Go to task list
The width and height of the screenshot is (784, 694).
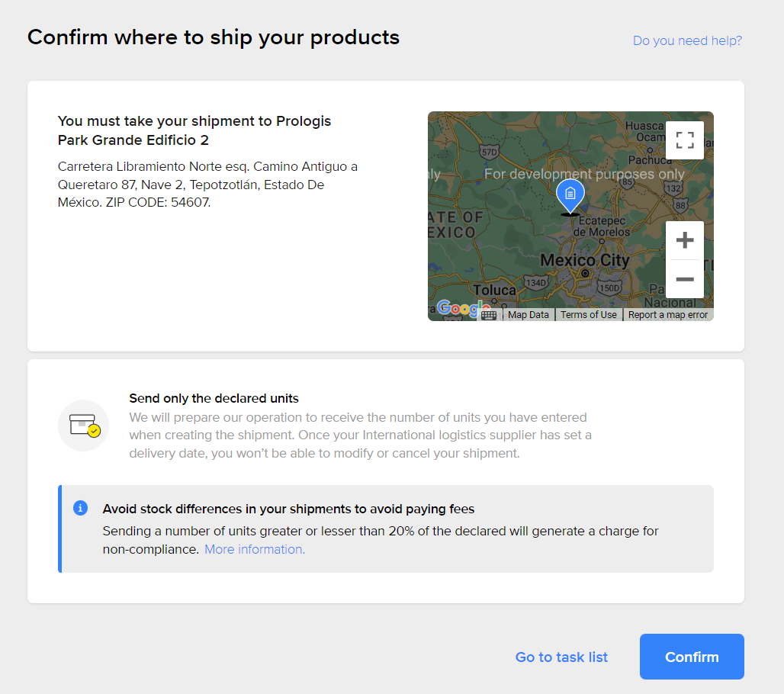click(x=561, y=657)
